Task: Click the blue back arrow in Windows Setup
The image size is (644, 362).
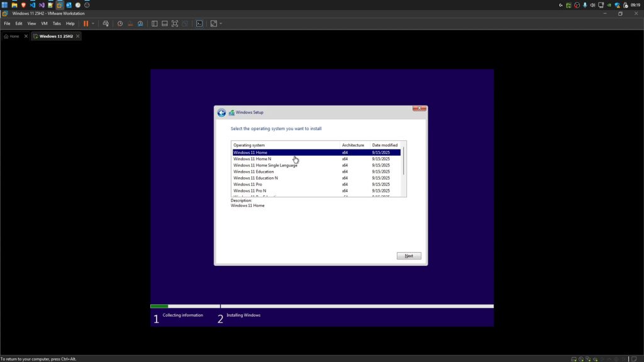Action: [222, 112]
